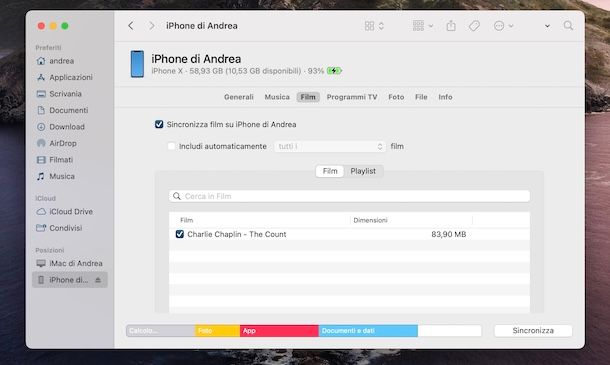Image resolution: width=610 pixels, height=365 pixels.
Task: Click the Sincronizza button
Action: coord(533,331)
